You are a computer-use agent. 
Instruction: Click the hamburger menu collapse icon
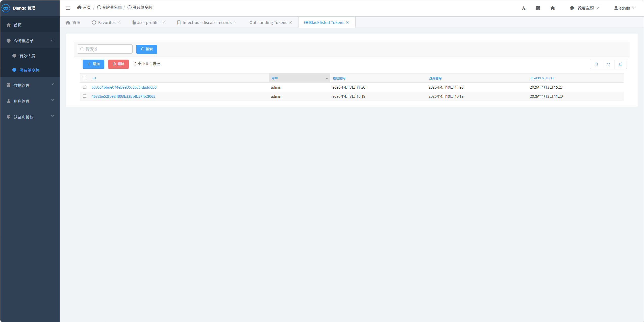click(68, 8)
